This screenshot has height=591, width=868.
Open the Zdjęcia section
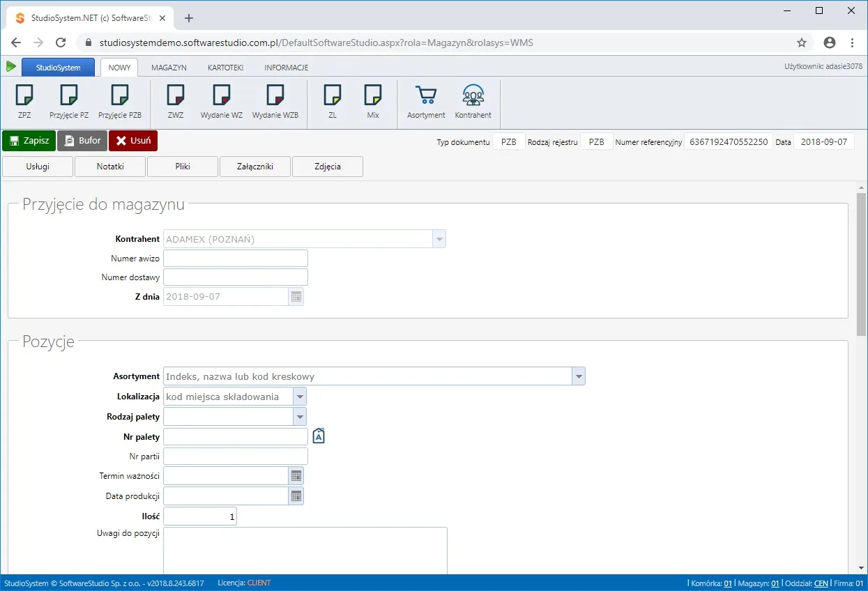[328, 167]
